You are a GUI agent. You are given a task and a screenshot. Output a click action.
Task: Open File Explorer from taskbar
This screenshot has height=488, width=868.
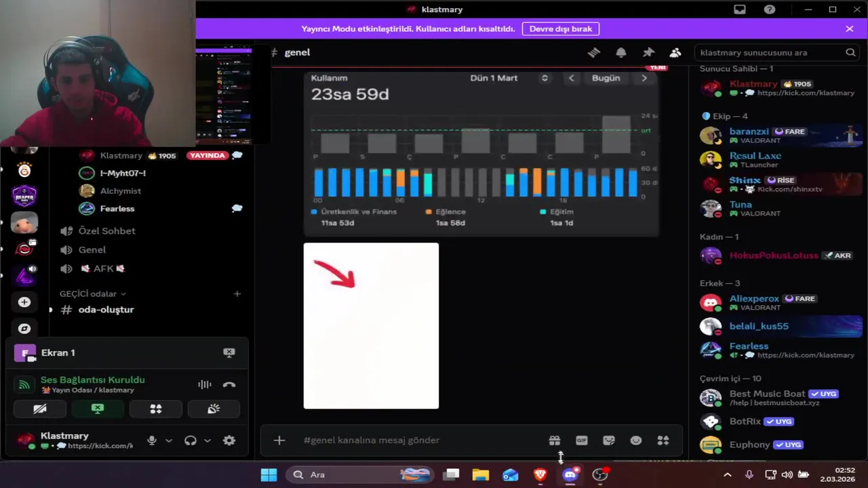tap(481, 474)
